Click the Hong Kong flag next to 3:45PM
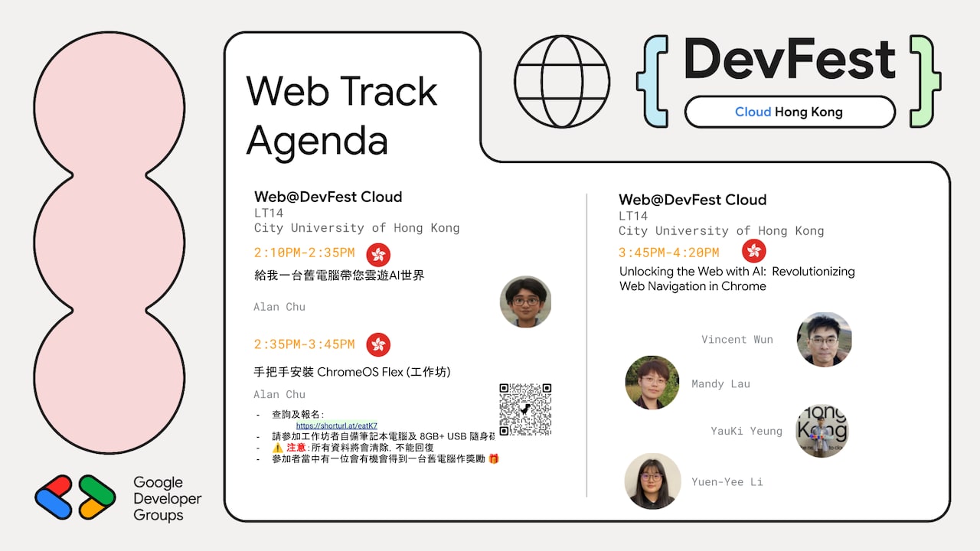 (x=753, y=251)
